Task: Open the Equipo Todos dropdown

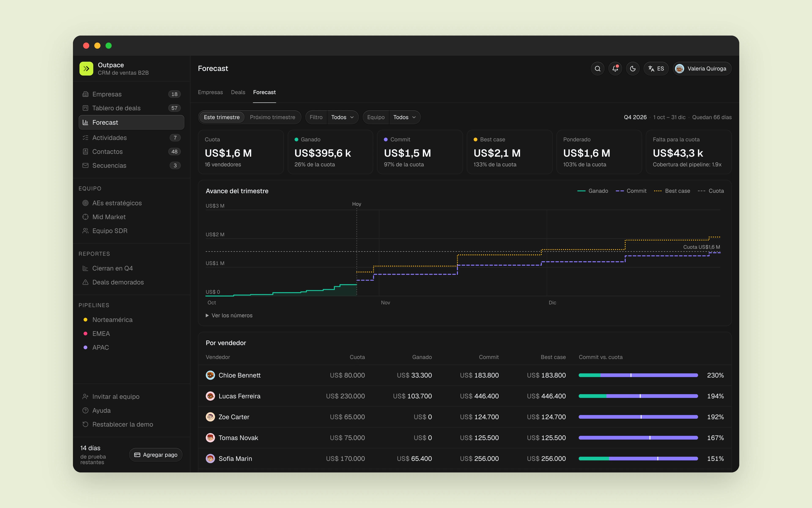Action: pos(405,117)
